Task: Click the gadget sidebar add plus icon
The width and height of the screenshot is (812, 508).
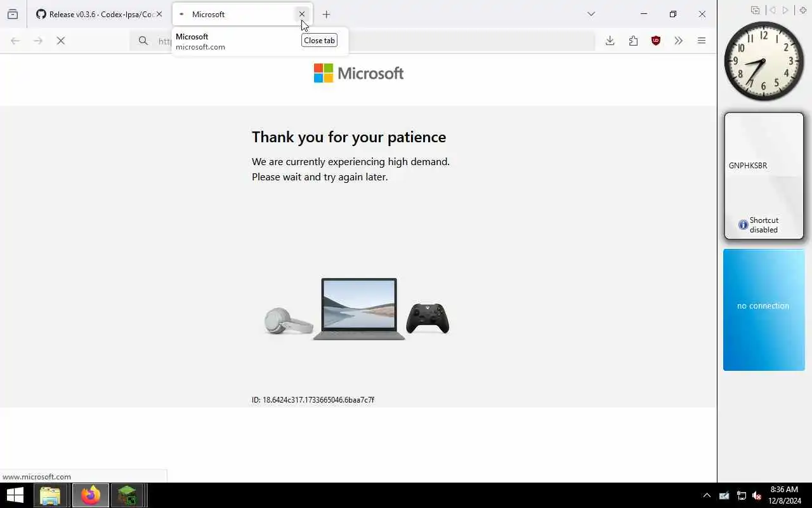Action: (x=803, y=10)
